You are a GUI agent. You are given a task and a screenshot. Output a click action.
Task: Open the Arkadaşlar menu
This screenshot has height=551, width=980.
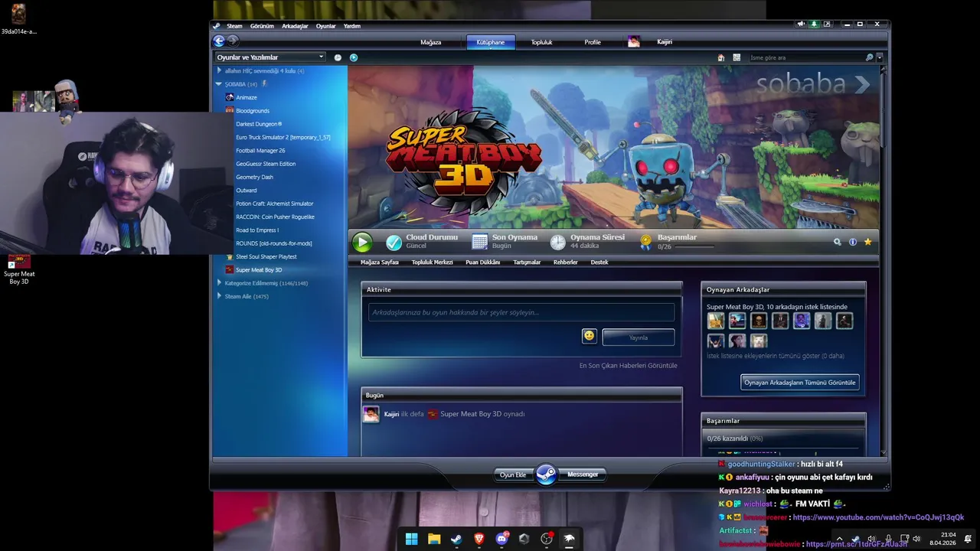[295, 26]
